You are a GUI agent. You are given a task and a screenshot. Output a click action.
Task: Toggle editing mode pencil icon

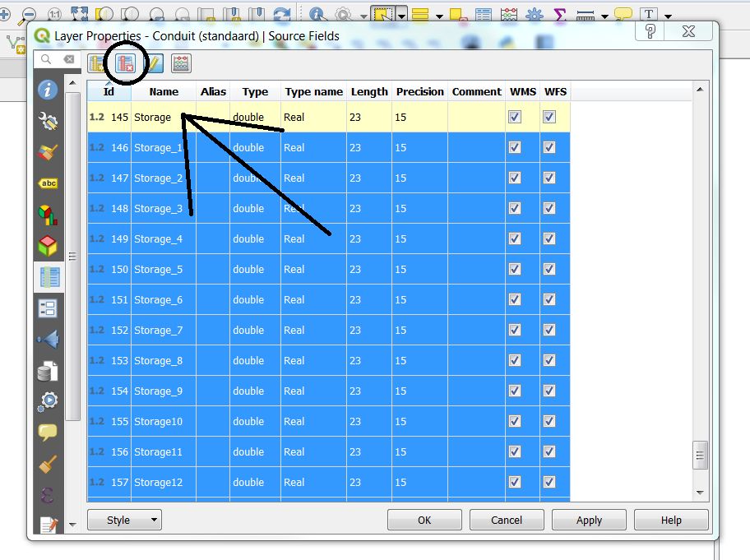click(x=155, y=63)
